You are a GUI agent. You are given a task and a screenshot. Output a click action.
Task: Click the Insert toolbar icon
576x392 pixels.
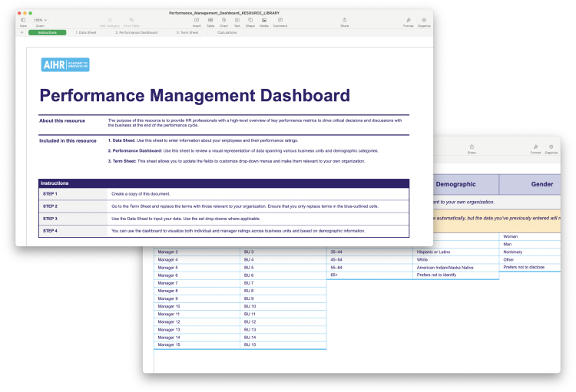pos(197,21)
